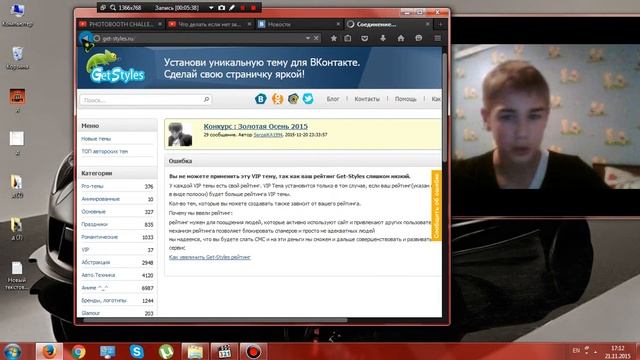Open the Праздники category

click(x=94, y=224)
